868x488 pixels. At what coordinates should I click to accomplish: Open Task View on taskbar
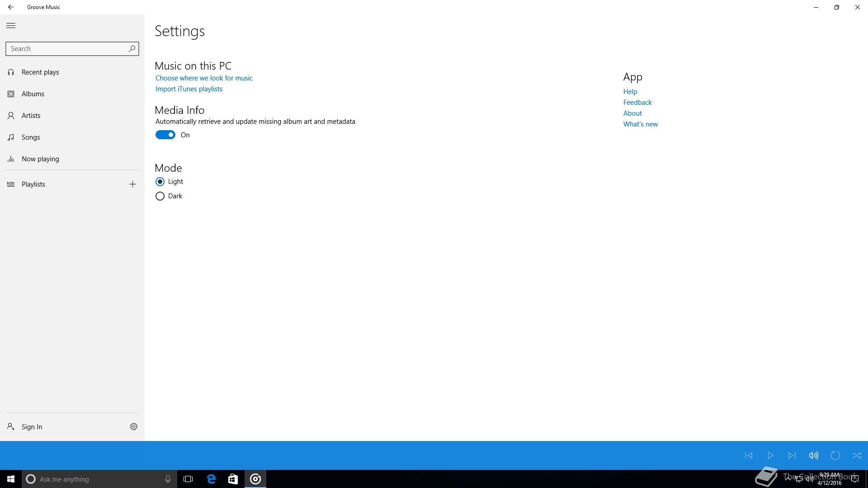[x=188, y=479]
